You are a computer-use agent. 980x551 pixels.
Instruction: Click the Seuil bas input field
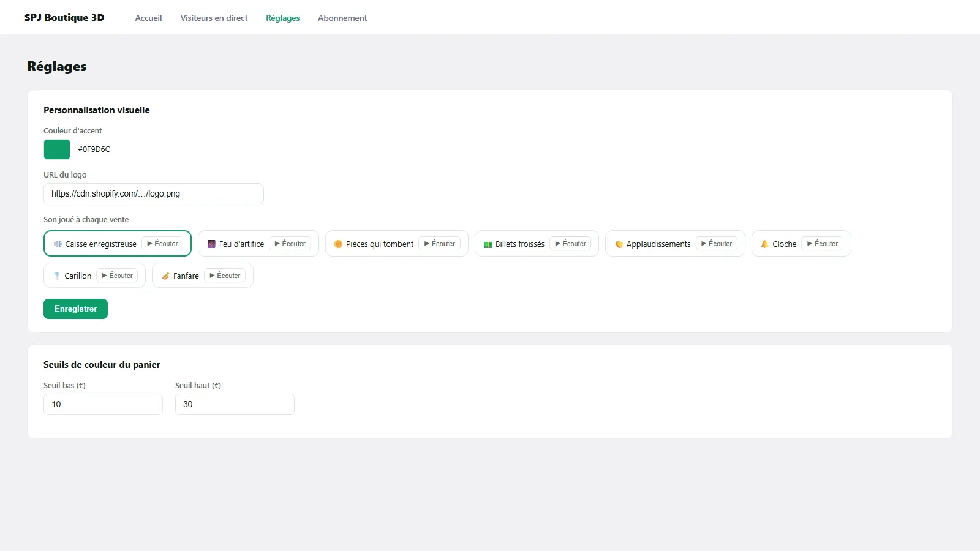coord(103,404)
